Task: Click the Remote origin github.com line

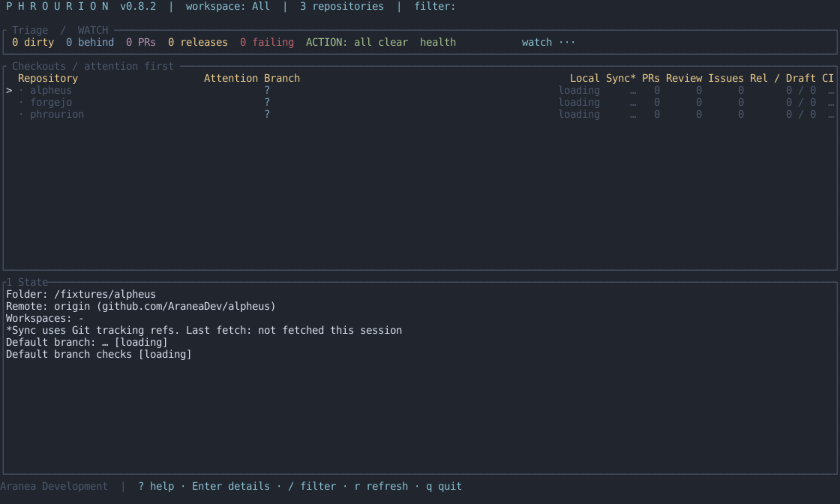Action: pyautogui.click(x=141, y=306)
